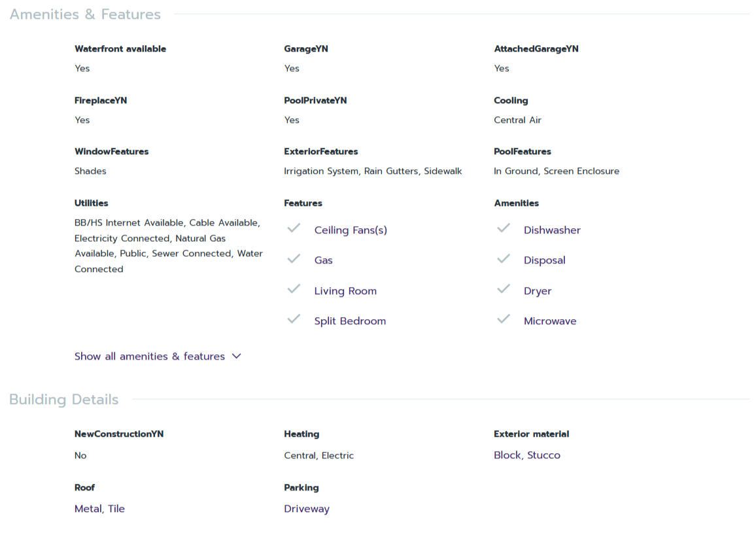The image size is (756, 548).
Task: Click the checkmark next to Microwave
Action: click(x=504, y=319)
